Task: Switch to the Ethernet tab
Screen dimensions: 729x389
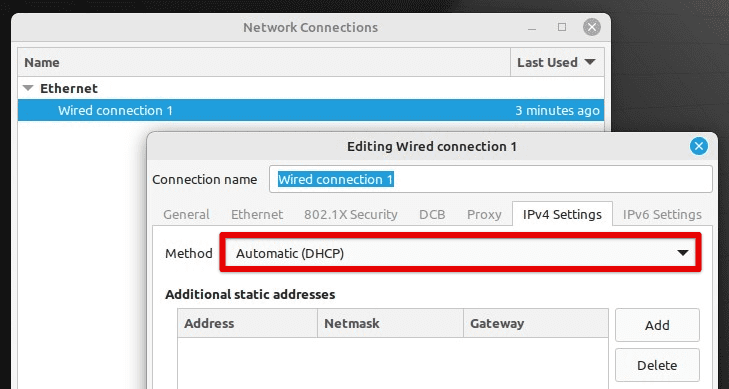Action: coord(257,214)
